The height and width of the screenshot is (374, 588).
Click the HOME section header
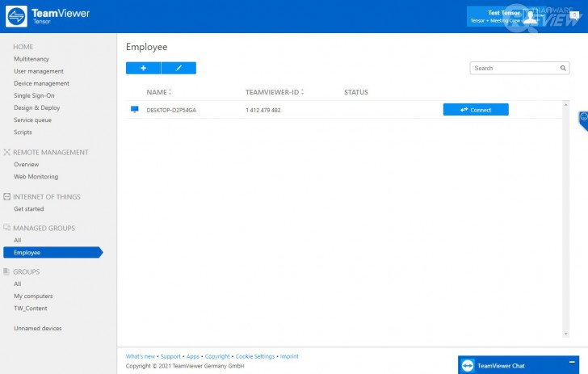pos(23,47)
